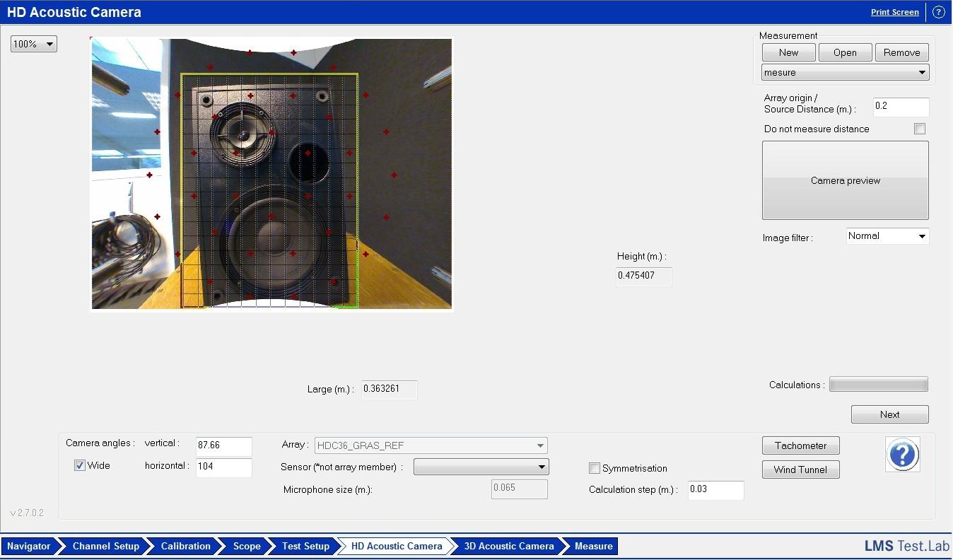This screenshot has height=560, width=953.
Task: Edit the Source Distance field
Action: tap(901, 107)
